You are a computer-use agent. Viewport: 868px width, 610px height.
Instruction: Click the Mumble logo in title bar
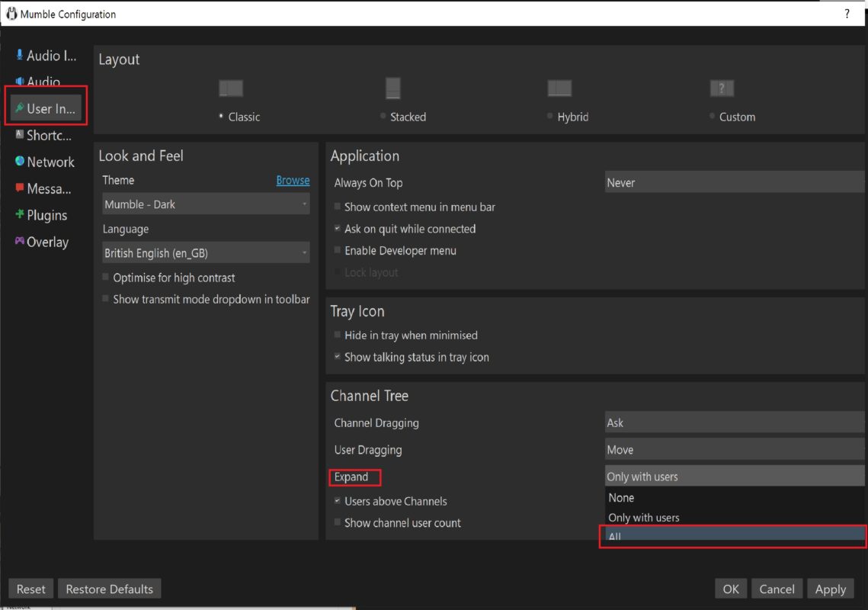tap(11, 13)
